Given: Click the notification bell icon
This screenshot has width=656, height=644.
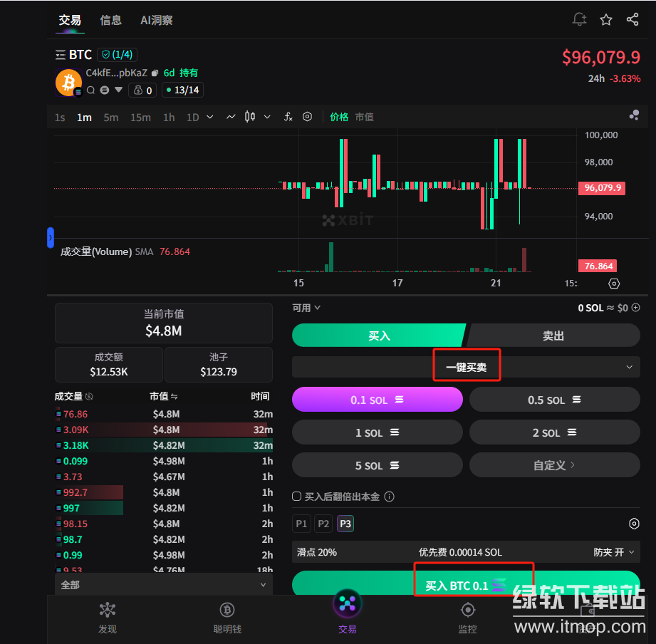Looking at the screenshot, I should pyautogui.click(x=579, y=19).
